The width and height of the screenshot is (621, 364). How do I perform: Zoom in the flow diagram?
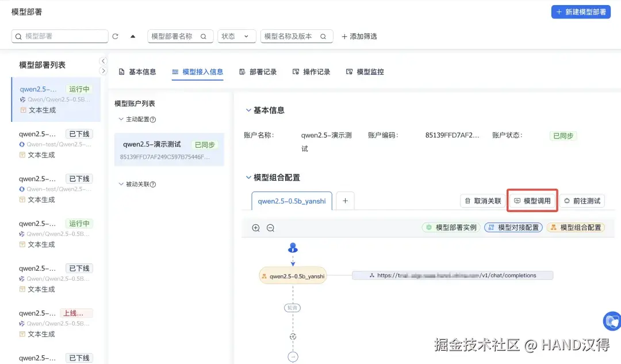256,228
